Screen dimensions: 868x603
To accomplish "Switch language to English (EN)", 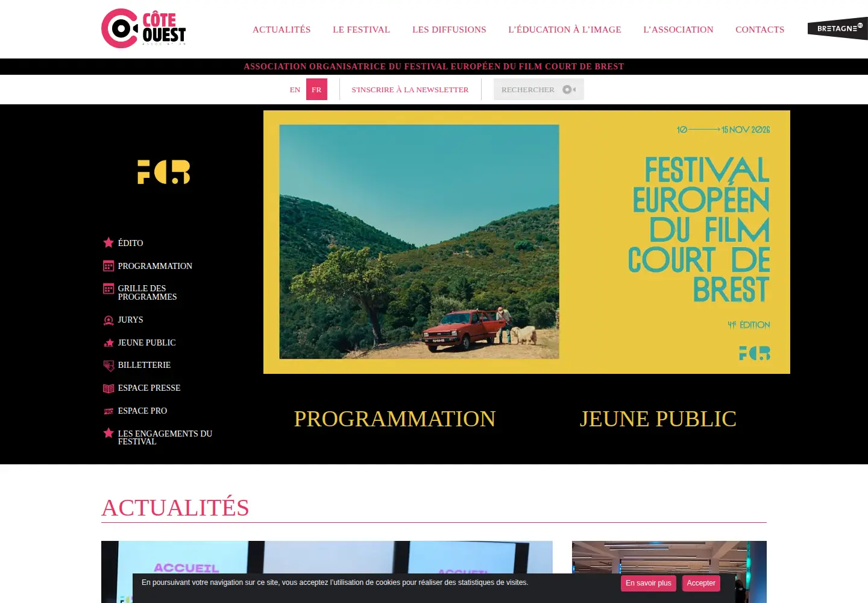I will 295,89.
